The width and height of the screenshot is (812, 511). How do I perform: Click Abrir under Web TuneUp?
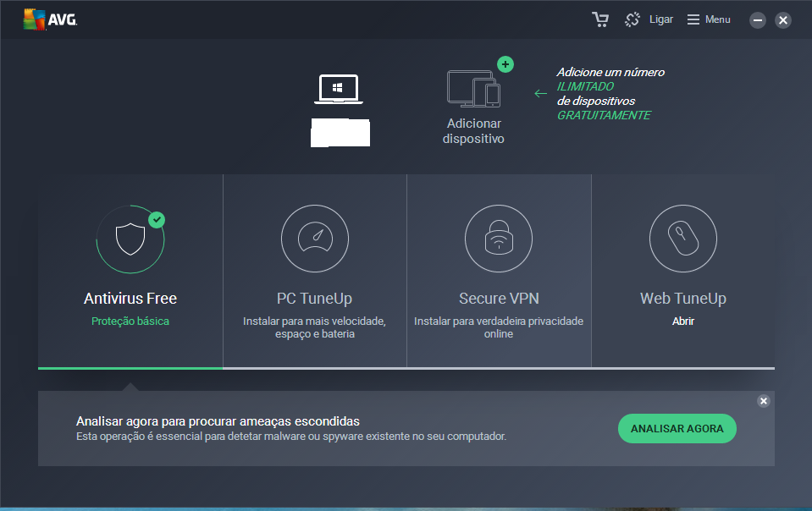click(x=683, y=321)
